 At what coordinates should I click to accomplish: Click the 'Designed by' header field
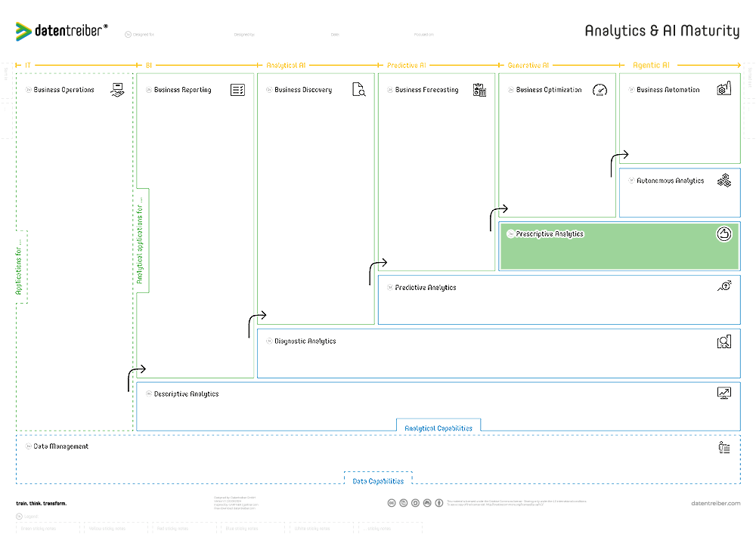(x=244, y=35)
